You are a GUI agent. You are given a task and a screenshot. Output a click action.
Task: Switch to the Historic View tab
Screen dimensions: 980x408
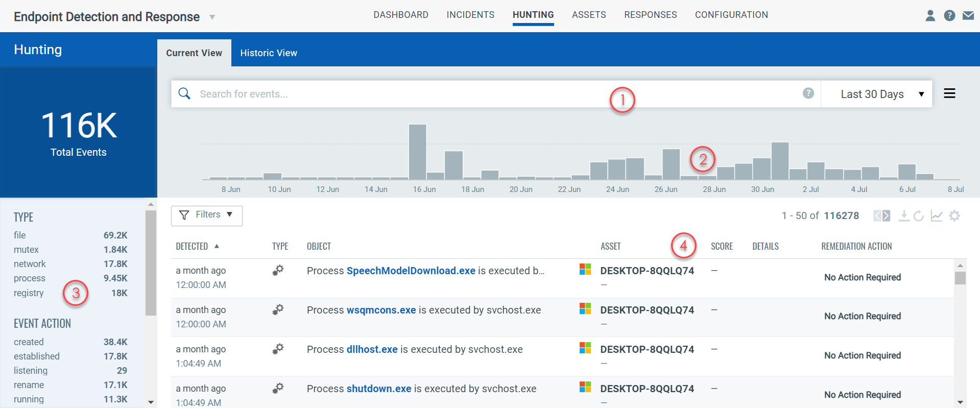pos(269,53)
